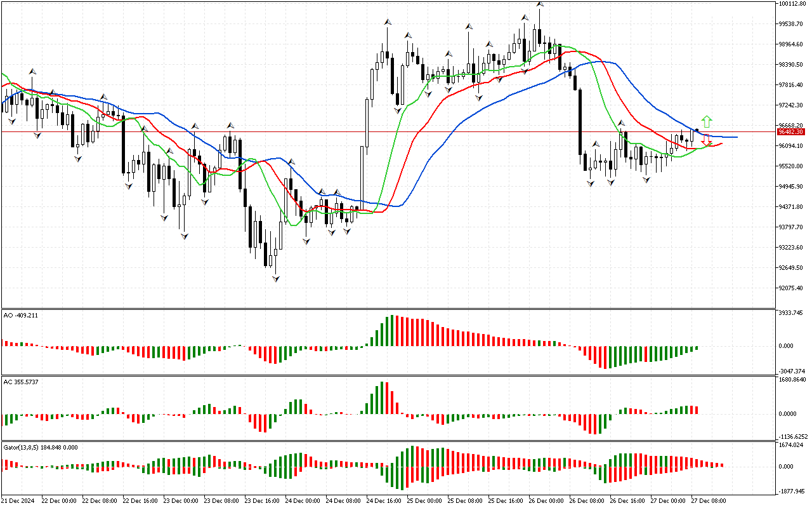Click the fractal marker below the chart's lowest candle

pyautogui.click(x=276, y=278)
